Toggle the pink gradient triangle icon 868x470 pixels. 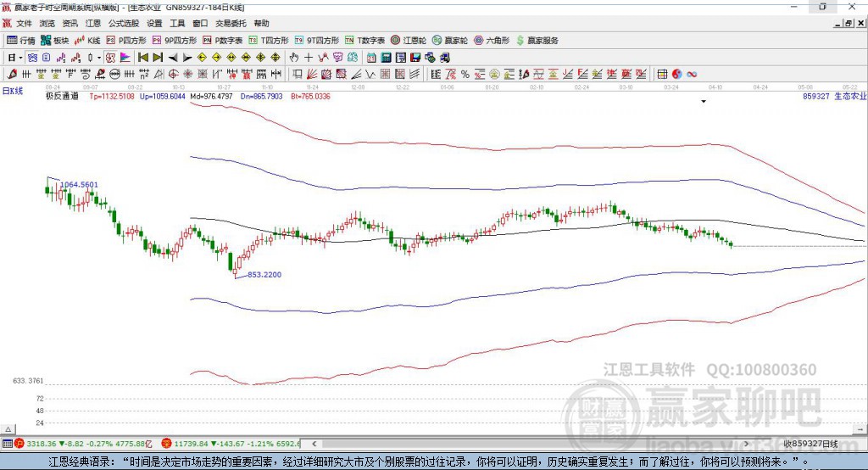(125, 58)
